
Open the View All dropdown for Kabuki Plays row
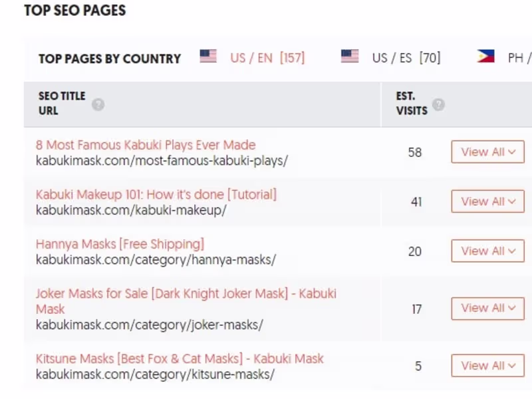click(487, 152)
